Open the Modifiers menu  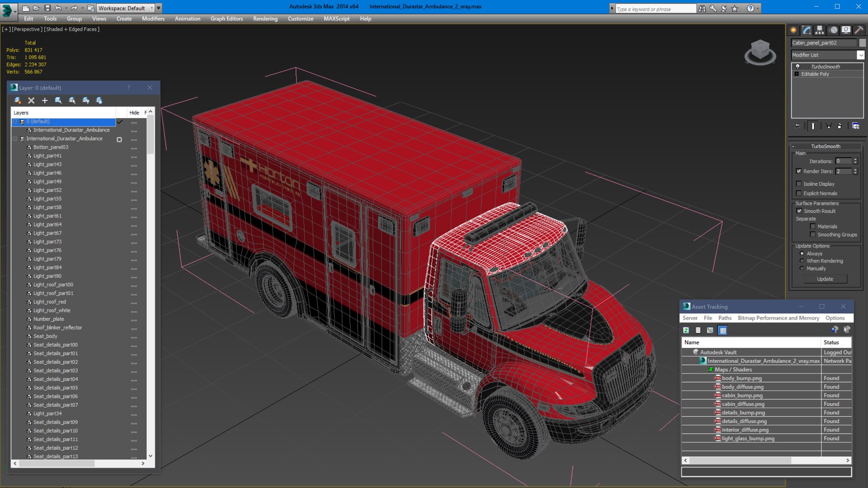click(153, 19)
